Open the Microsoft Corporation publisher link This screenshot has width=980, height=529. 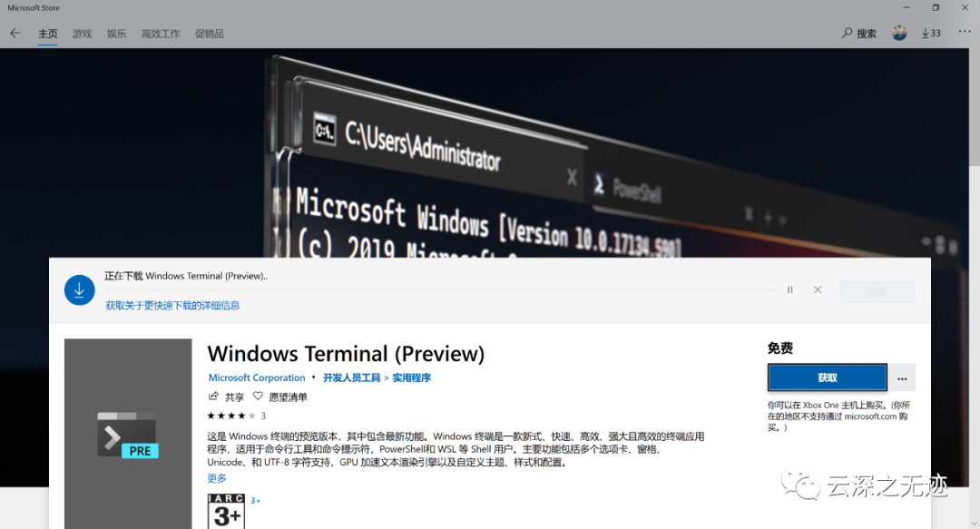(257, 377)
